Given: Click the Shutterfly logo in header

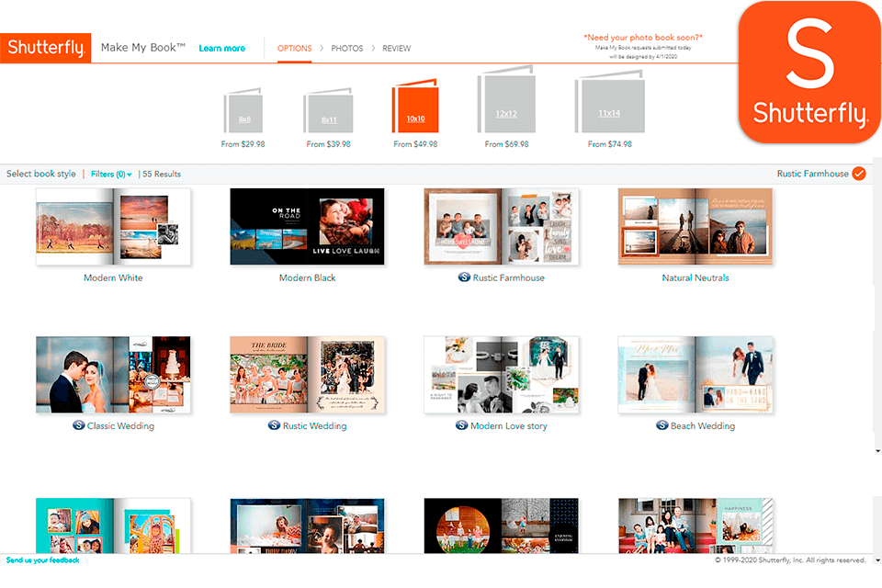Looking at the screenshot, I should (x=46, y=48).
